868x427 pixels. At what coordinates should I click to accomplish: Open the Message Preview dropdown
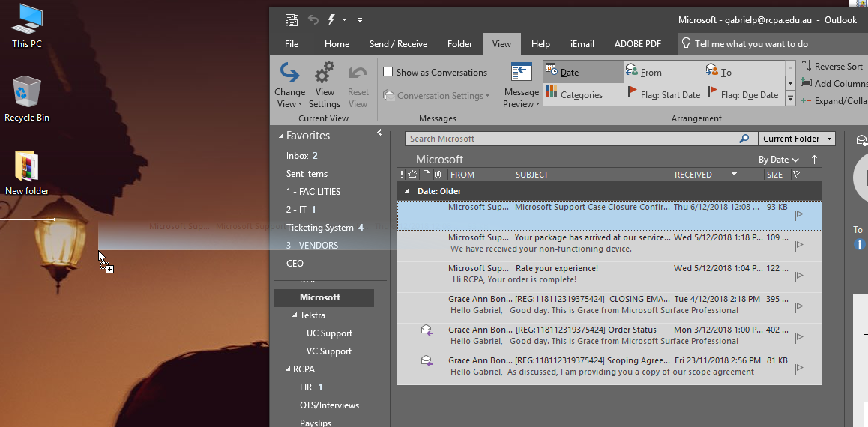point(522,85)
